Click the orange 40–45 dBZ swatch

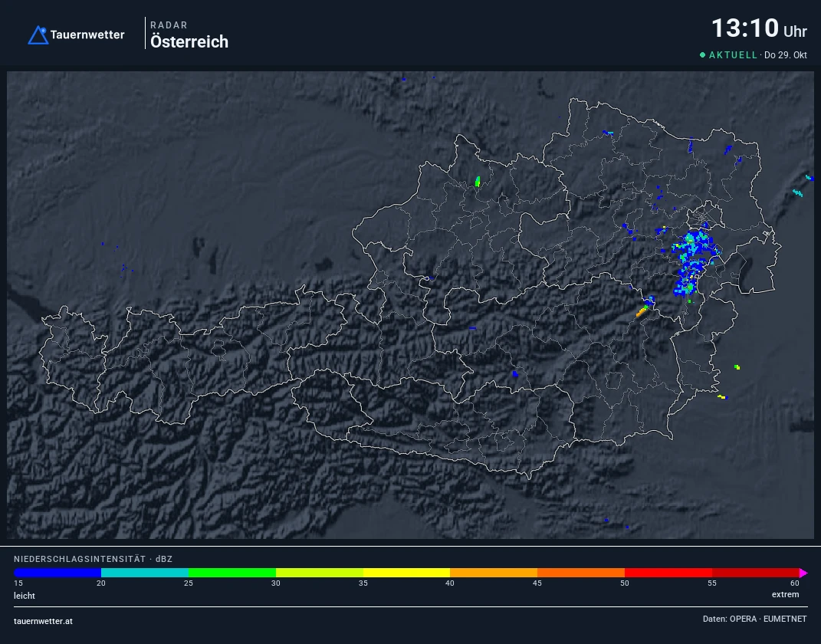(494, 573)
